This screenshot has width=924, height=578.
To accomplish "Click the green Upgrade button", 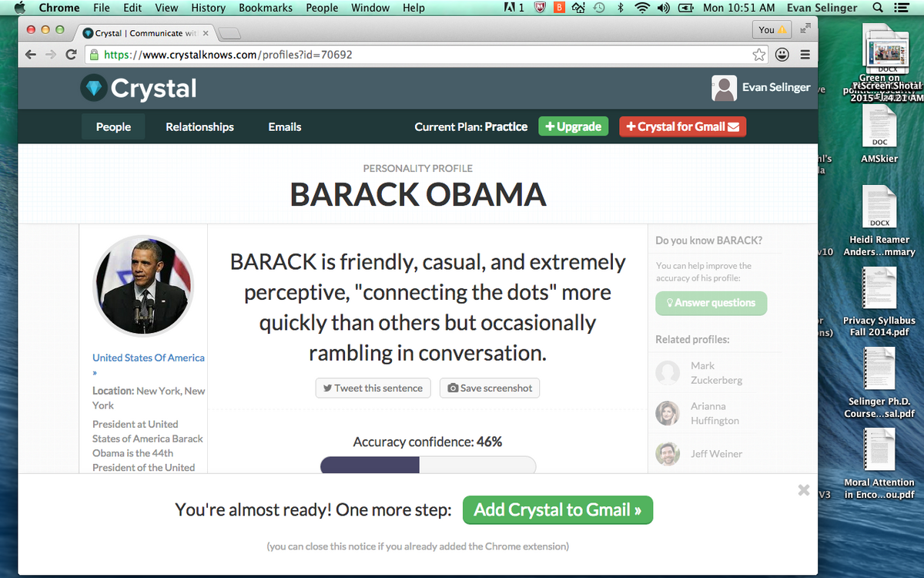I will click(x=573, y=127).
